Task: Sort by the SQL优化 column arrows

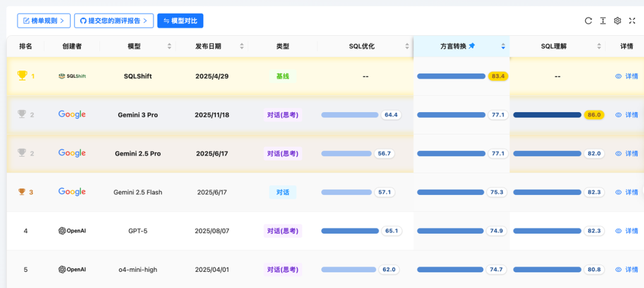Action: (x=407, y=47)
